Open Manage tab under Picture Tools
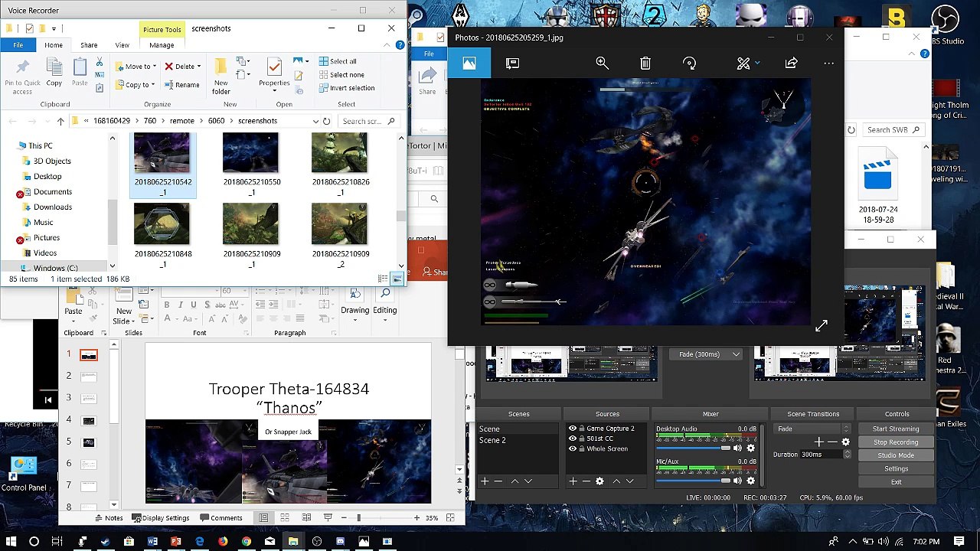Image resolution: width=980 pixels, height=551 pixels. [x=162, y=45]
